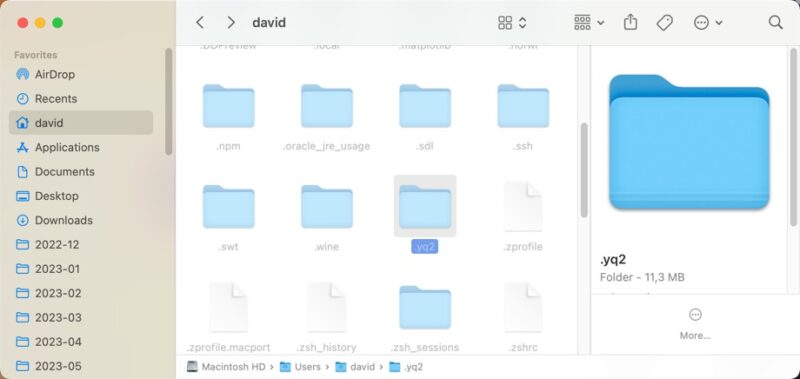Open the group-by options dropdown
Image resolution: width=800 pixels, height=379 pixels.
click(x=589, y=22)
